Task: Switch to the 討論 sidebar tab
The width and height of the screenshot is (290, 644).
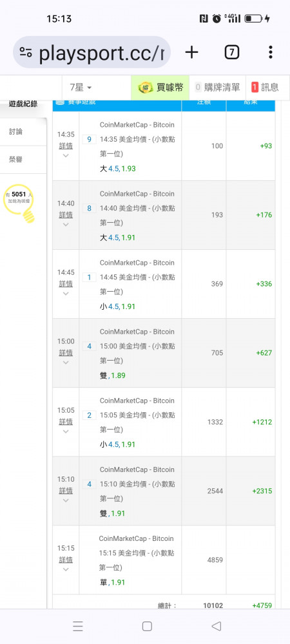Action: [x=16, y=131]
